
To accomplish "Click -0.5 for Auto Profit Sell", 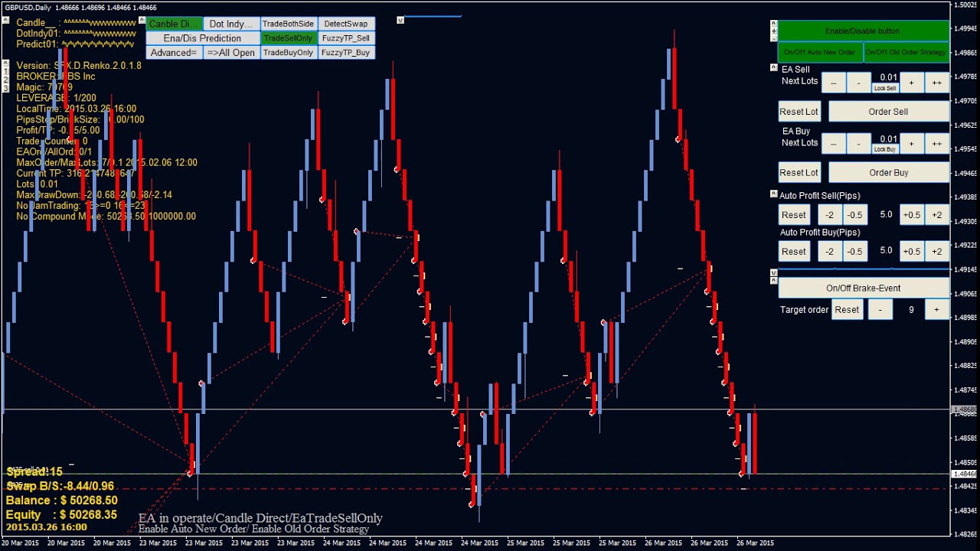I will (x=854, y=215).
